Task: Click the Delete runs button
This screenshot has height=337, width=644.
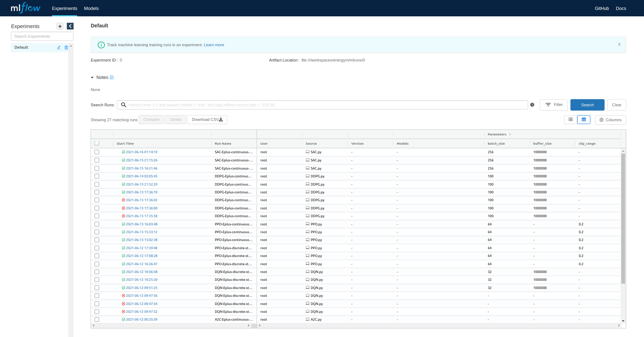Action: coord(176,120)
